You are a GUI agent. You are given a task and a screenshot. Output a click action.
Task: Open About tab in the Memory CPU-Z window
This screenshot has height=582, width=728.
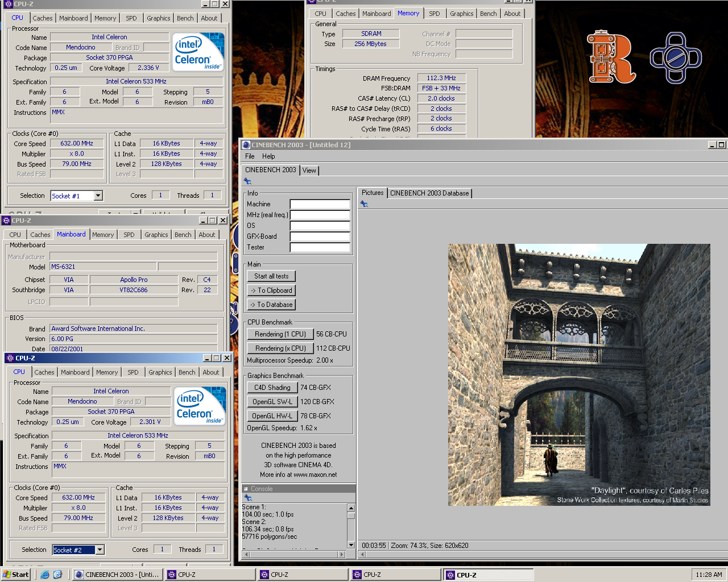pyautogui.click(x=512, y=14)
